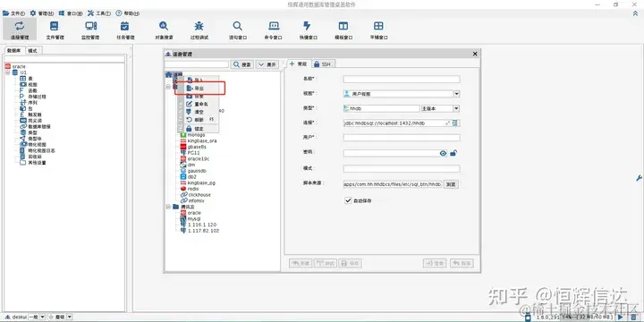Select the 数据库 tab in left panel
The width and height of the screenshot is (644, 322).
click(14, 50)
